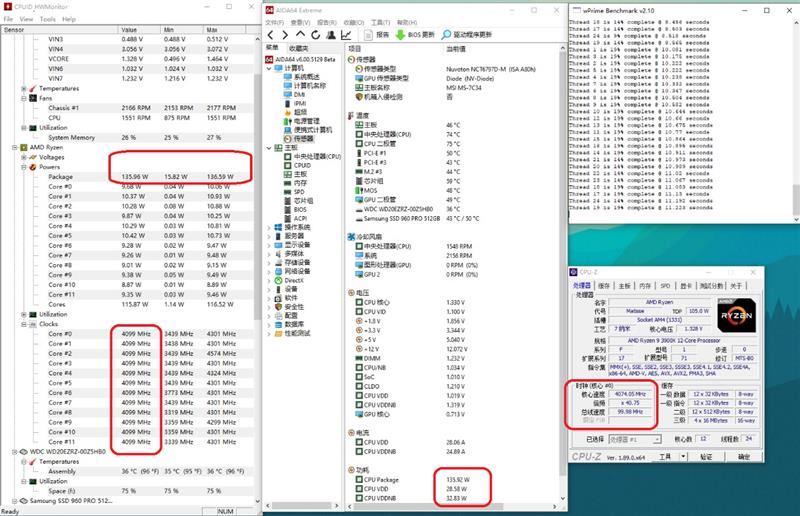
Task: Click green BIOS更新 download arrow
Action: pyautogui.click(x=400, y=35)
